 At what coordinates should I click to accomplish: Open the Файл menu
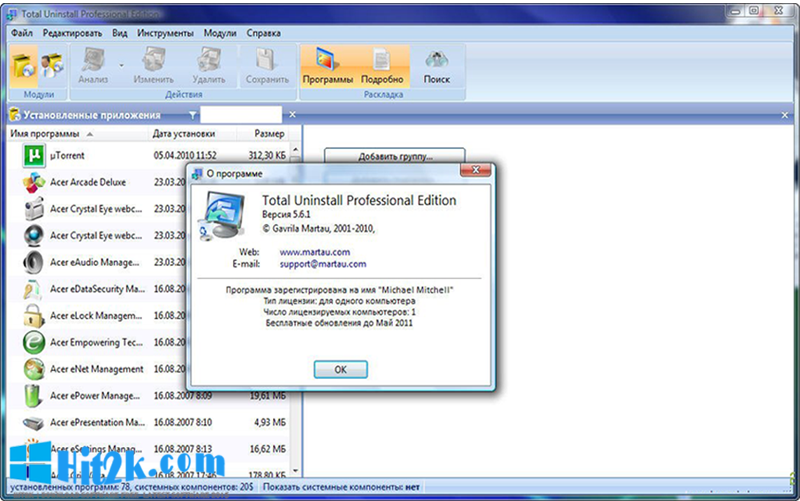21,33
